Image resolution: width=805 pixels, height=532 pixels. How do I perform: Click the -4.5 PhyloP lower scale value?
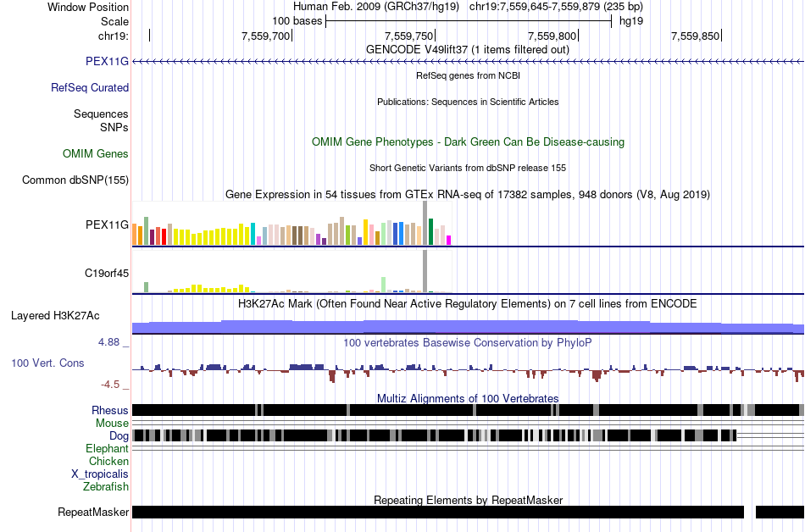tap(110, 385)
